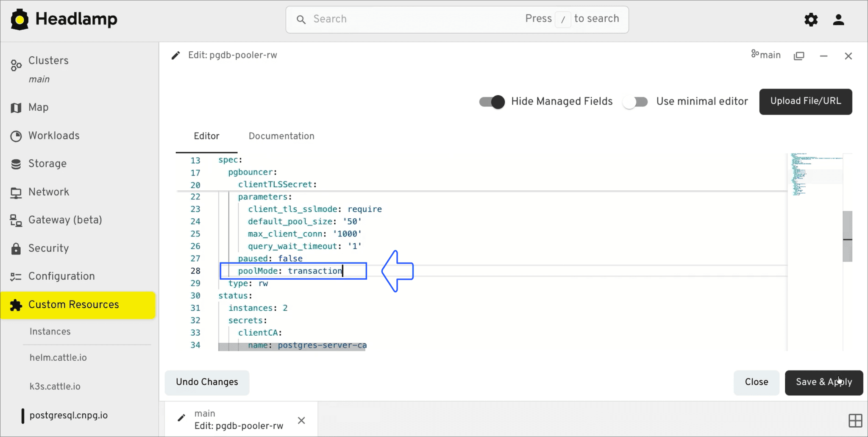
Task: Open Network in the sidebar
Action: coord(49,192)
